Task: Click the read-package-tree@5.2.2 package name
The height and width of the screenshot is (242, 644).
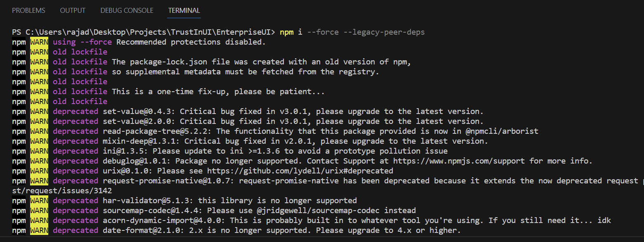Action: click(x=157, y=131)
